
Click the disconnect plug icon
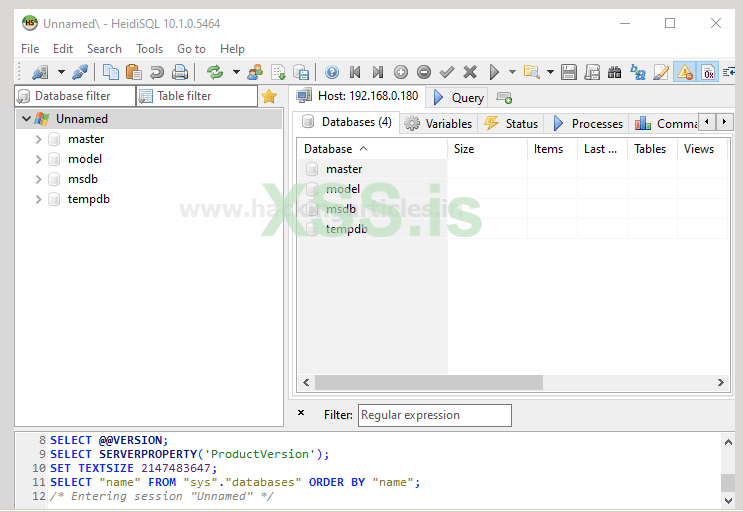[80, 72]
